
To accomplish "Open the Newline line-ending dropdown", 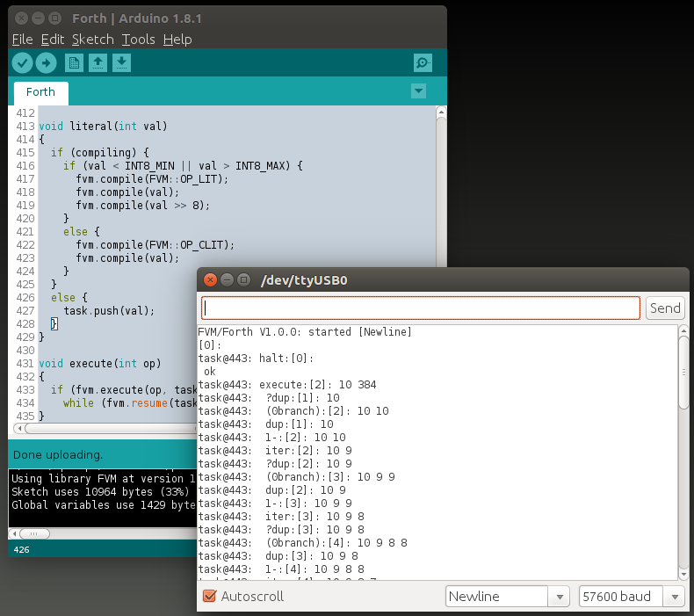I will tap(507, 597).
